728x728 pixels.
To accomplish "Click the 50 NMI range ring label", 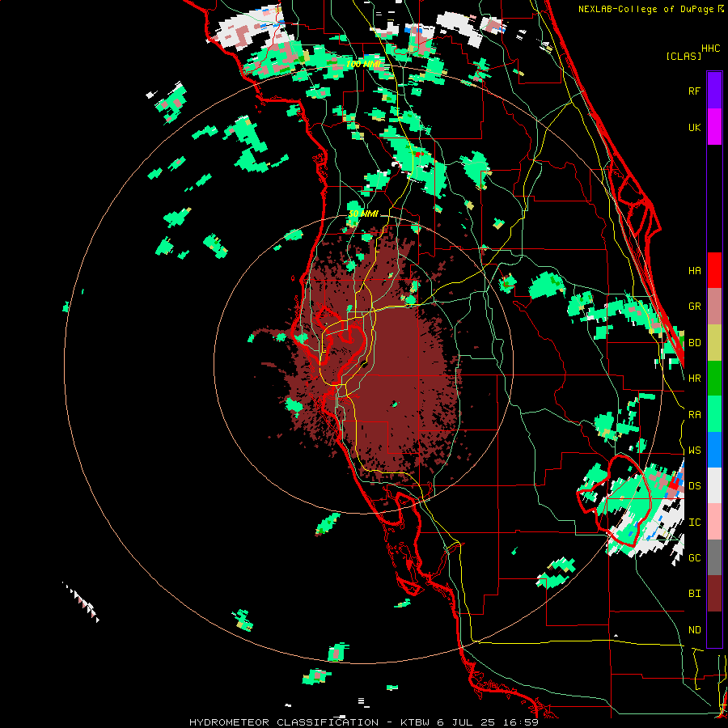I will [x=363, y=214].
